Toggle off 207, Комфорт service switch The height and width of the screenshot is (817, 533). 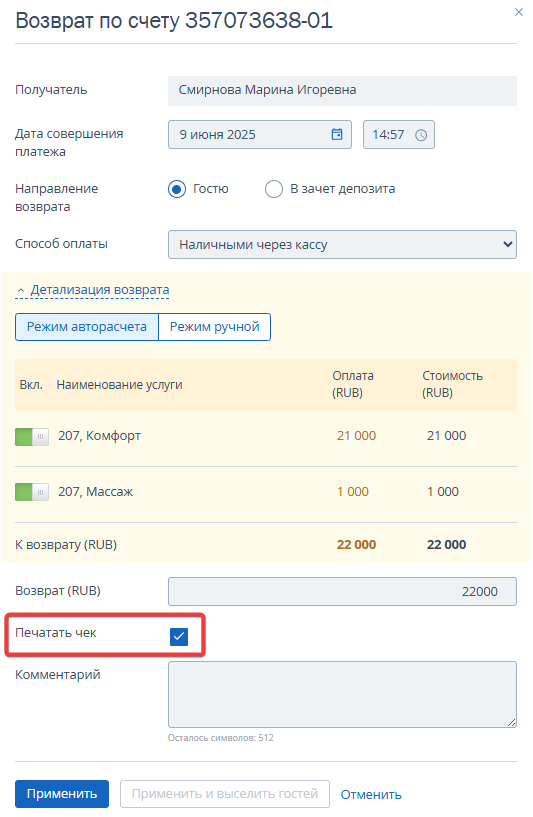click(32, 437)
